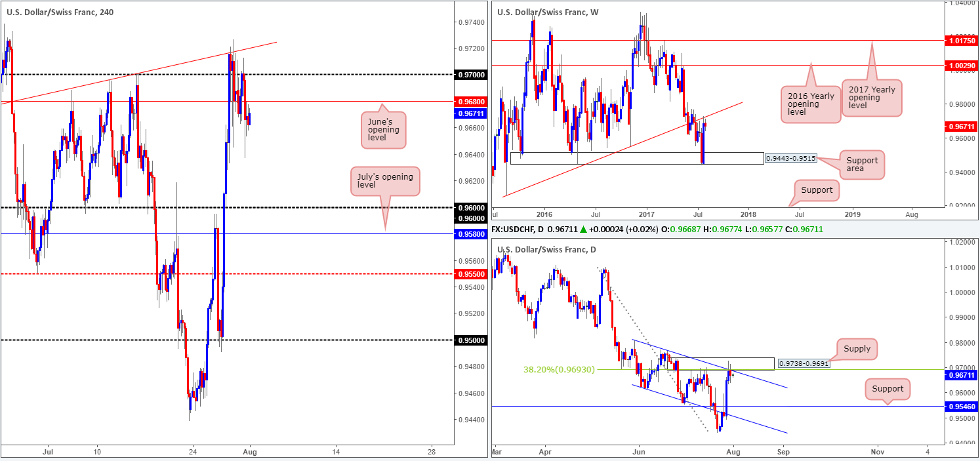Click the 'Support' callout on the weekly chart
Image resolution: width=980 pixels, height=461 pixels.
817,190
